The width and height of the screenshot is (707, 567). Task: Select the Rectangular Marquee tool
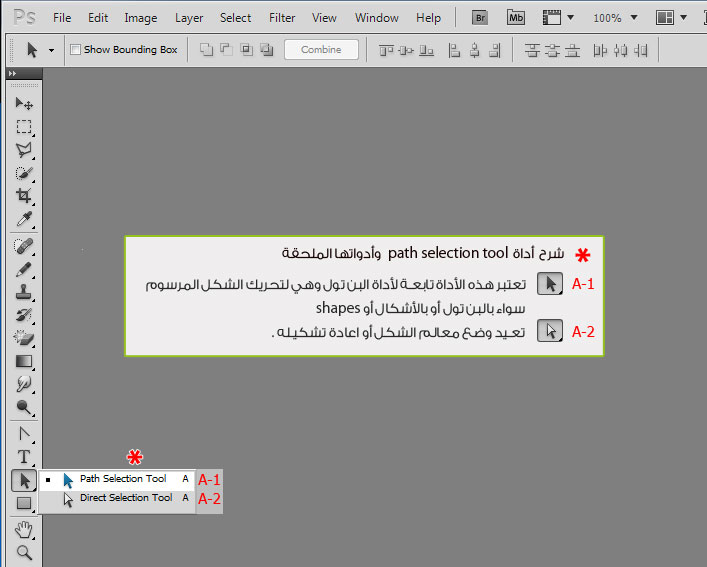[x=24, y=127]
